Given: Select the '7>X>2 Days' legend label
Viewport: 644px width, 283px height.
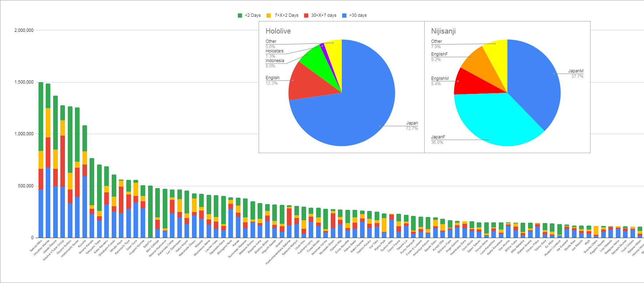Looking at the screenshot, I should click(x=286, y=15).
